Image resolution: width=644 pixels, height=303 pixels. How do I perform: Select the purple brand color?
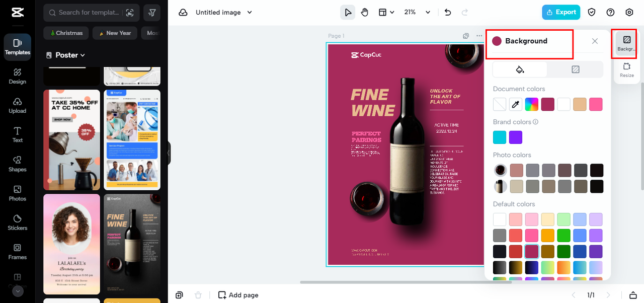coord(516,137)
